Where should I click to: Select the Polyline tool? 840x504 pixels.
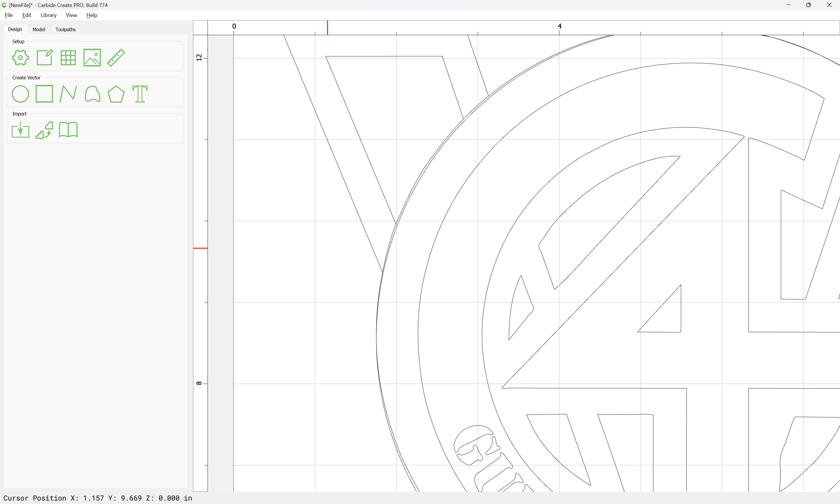tap(68, 94)
